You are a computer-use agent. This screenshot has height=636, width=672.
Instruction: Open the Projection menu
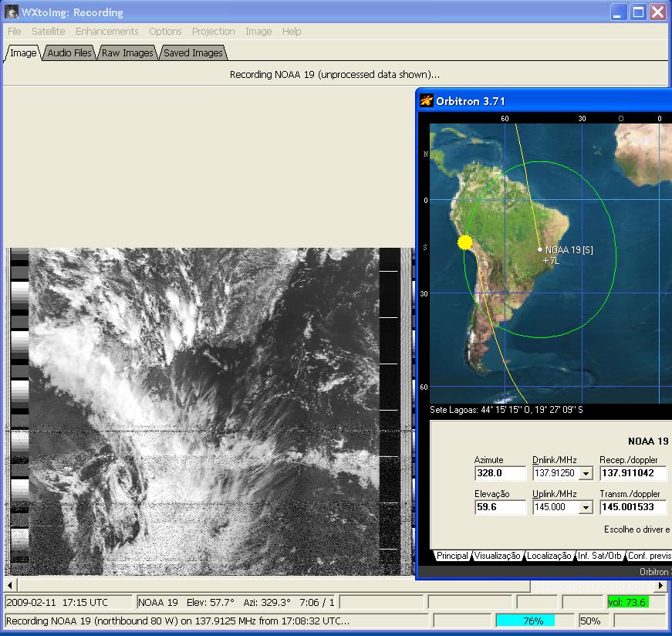point(213,32)
